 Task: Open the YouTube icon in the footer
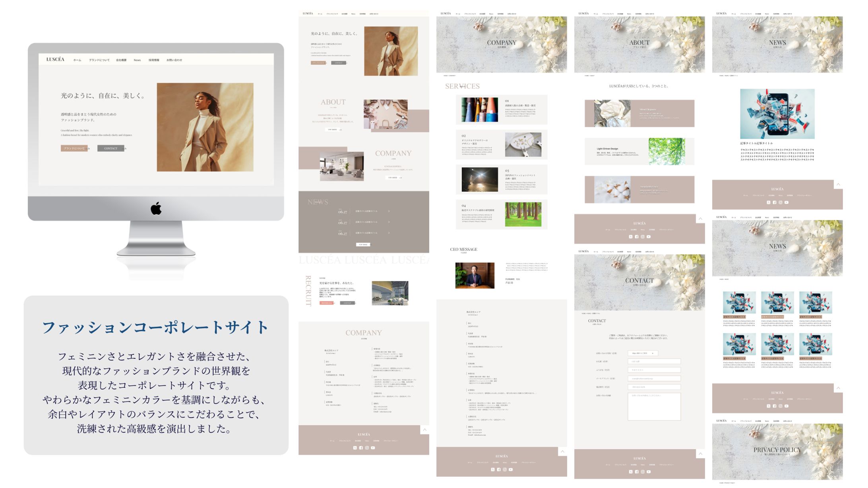[x=373, y=448]
